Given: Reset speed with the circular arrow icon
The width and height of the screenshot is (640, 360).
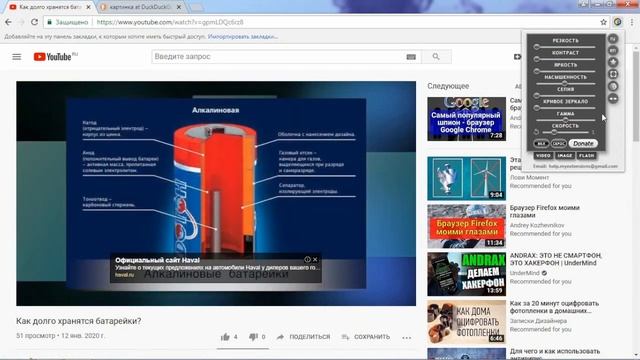Looking at the screenshot, I should pos(536,132).
